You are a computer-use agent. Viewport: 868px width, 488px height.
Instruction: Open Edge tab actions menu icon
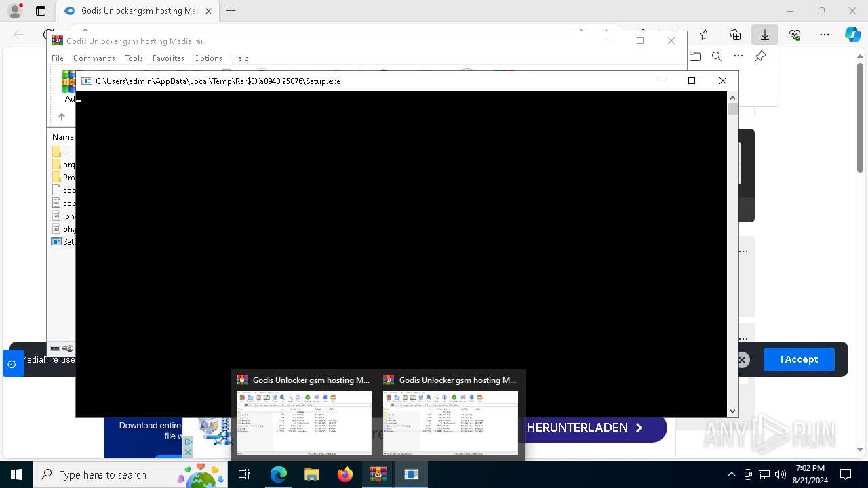click(x=41, y=11)
